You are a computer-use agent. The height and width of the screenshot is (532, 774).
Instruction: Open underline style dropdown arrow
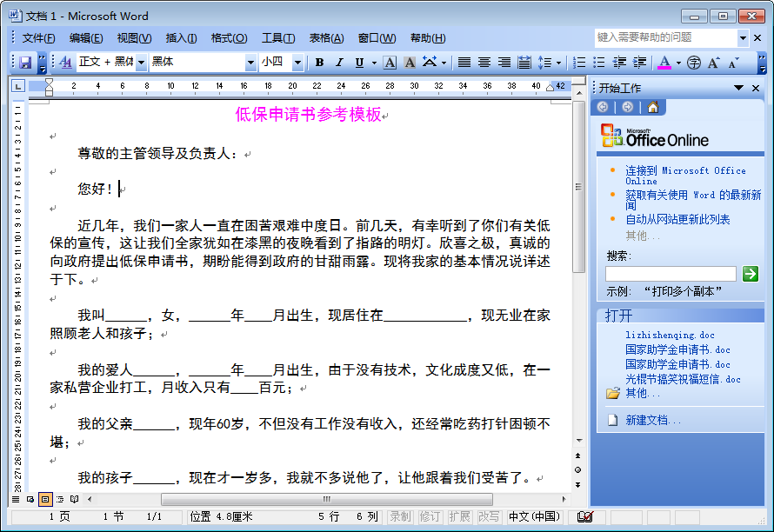(374, 63)
